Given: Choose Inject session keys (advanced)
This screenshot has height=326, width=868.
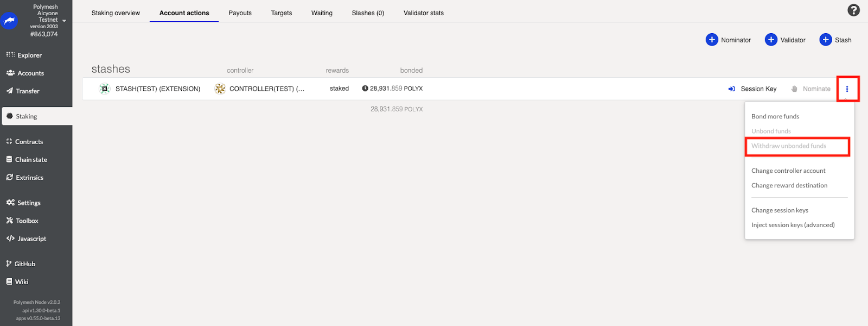Looking at the screenshot, I should (793, 225).
